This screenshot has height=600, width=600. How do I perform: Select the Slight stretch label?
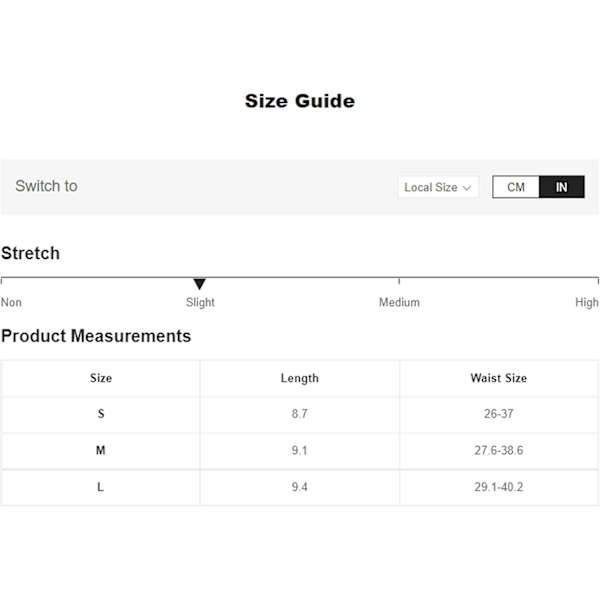point(200,302)
